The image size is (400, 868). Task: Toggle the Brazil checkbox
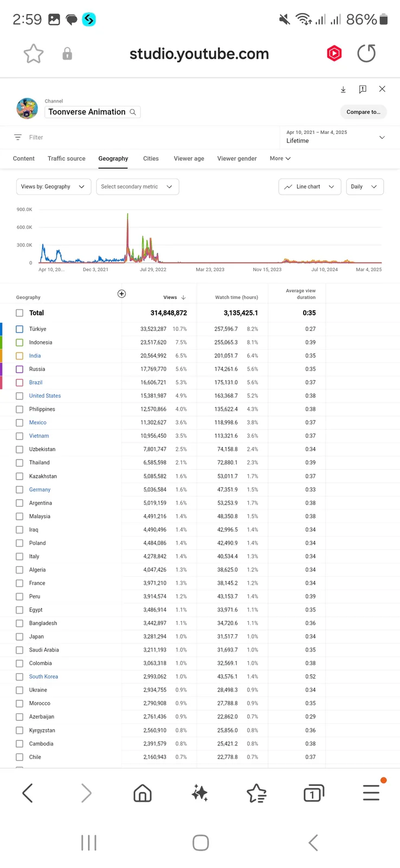20,382
